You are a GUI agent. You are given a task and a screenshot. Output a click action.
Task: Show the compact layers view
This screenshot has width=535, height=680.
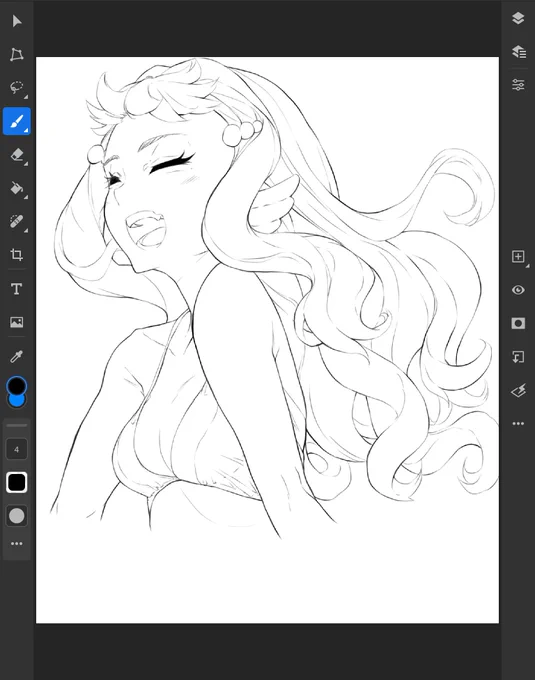coord(518,18)
